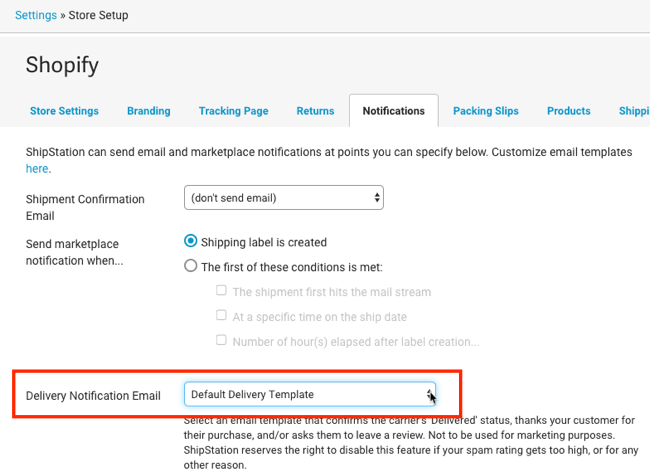
Task: Open the Packing Slips tab
Action: click(485, 111)
